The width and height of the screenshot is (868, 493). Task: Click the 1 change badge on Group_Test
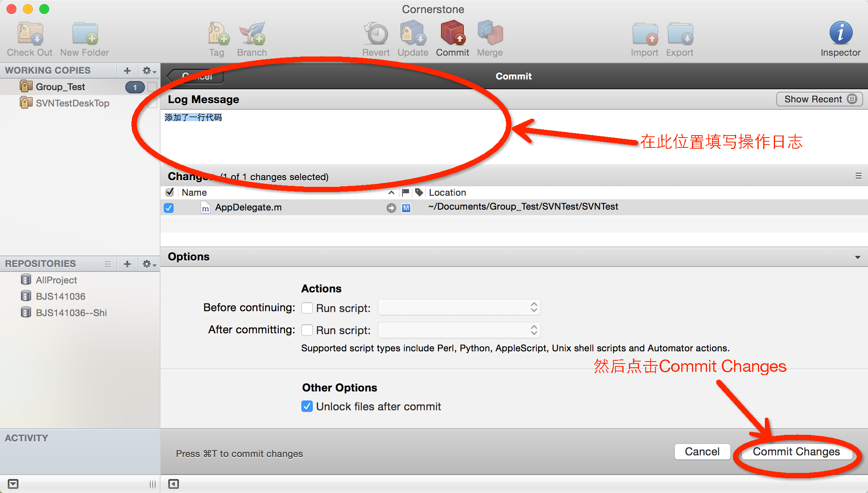(x=135, y=87)
